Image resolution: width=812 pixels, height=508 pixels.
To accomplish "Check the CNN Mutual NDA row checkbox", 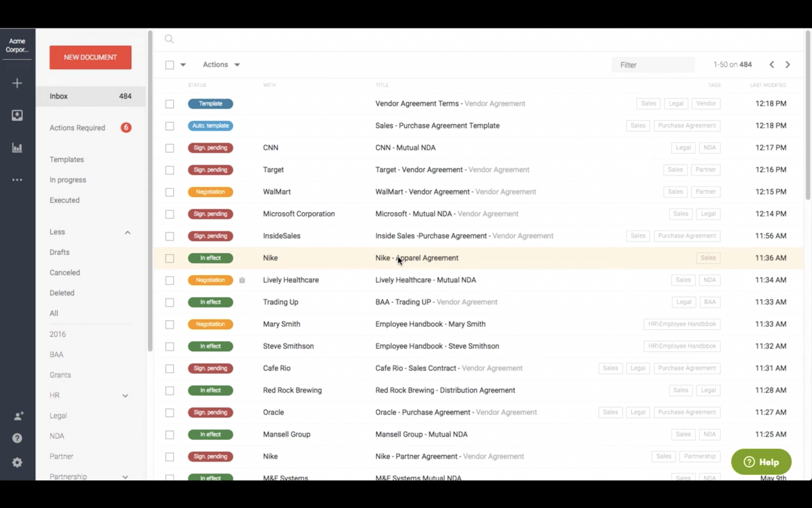I will click(170, 148).
